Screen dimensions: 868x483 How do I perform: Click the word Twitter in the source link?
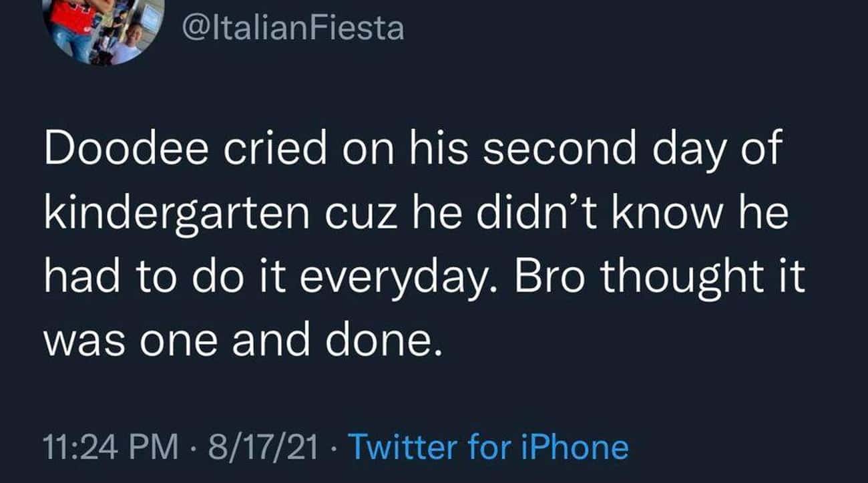point(403,447)
